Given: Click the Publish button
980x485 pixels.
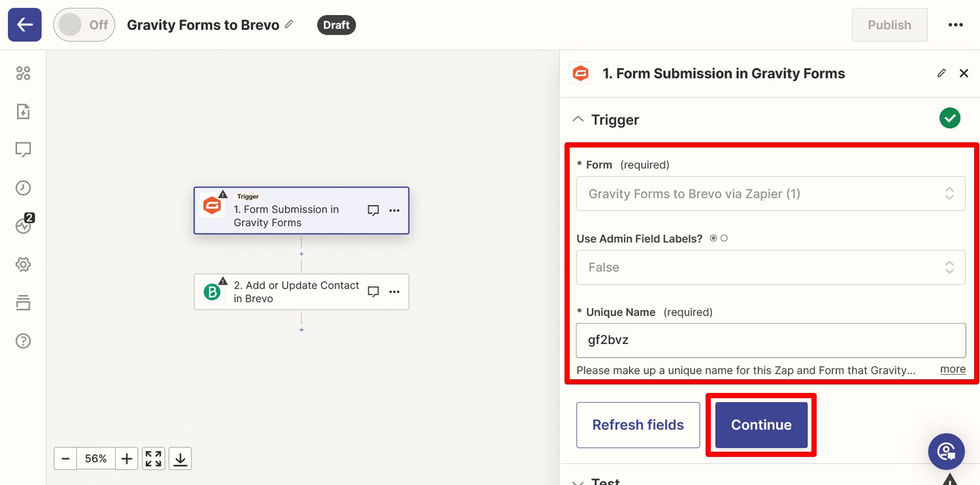Looking at the screenshot, I should [889, 25].
